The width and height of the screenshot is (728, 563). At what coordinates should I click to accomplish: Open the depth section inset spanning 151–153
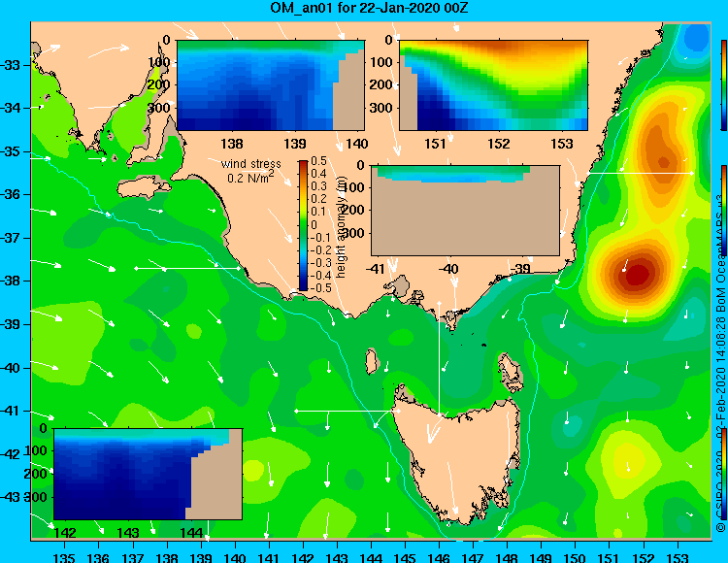tap(493, 85)
